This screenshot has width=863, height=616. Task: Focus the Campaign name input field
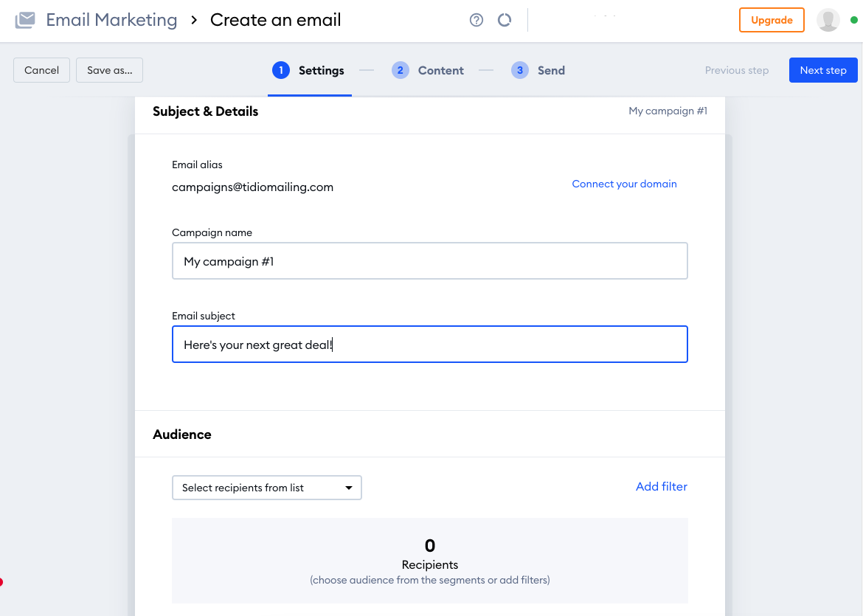[430, 261]
